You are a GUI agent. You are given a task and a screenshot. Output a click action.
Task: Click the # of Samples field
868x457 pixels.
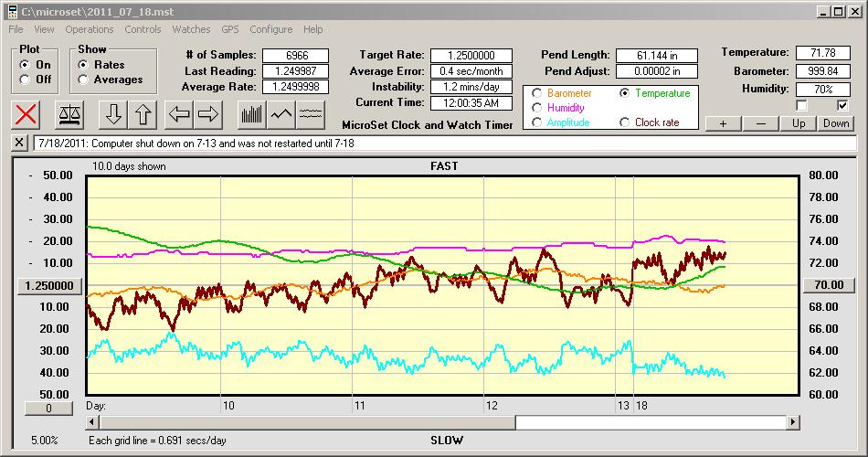(x=296, y=56)
